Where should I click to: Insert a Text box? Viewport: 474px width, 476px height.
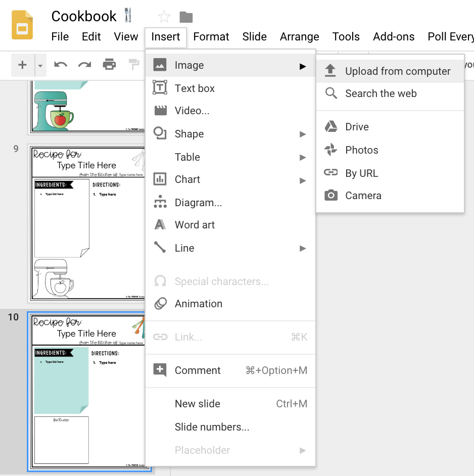coord(194,88)
